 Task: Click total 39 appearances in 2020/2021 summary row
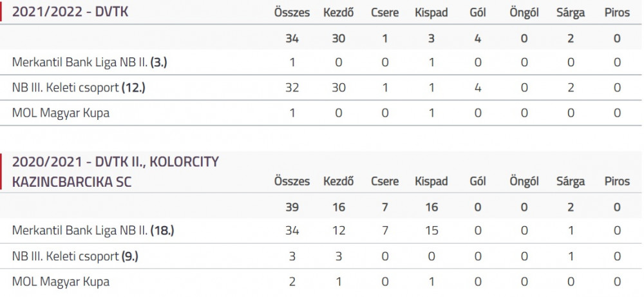click(292, 207)
